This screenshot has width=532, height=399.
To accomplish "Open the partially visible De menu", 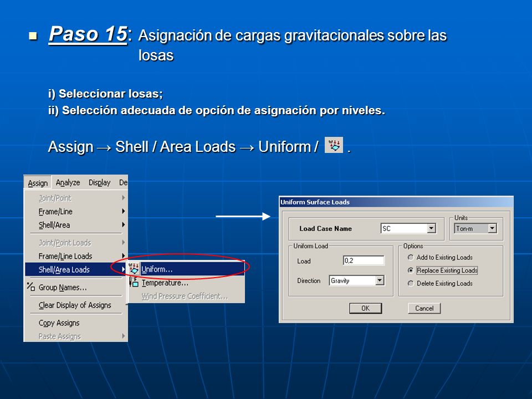I will tap(123, 182).
